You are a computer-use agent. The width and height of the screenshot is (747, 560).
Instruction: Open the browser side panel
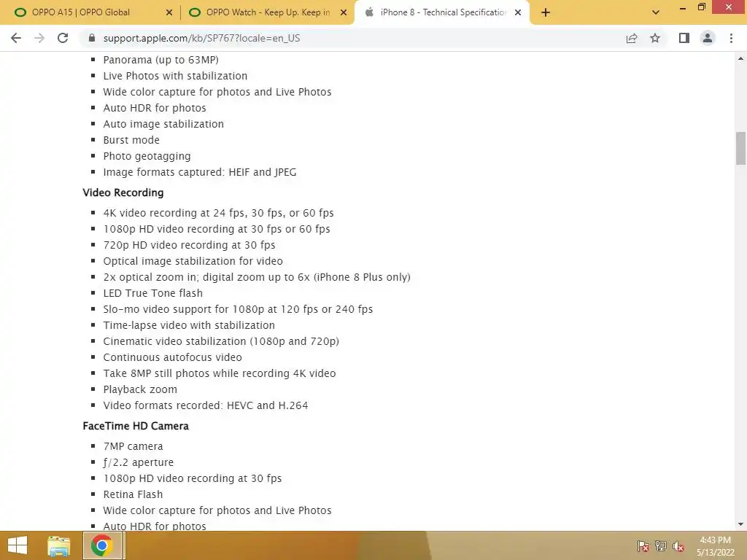click(684, 38)
